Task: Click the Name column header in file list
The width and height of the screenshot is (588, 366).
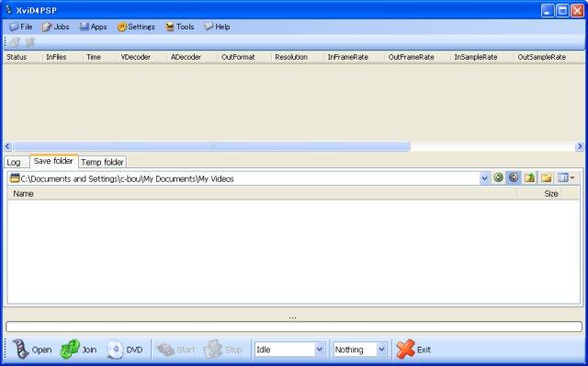Action: pos(262,194)
